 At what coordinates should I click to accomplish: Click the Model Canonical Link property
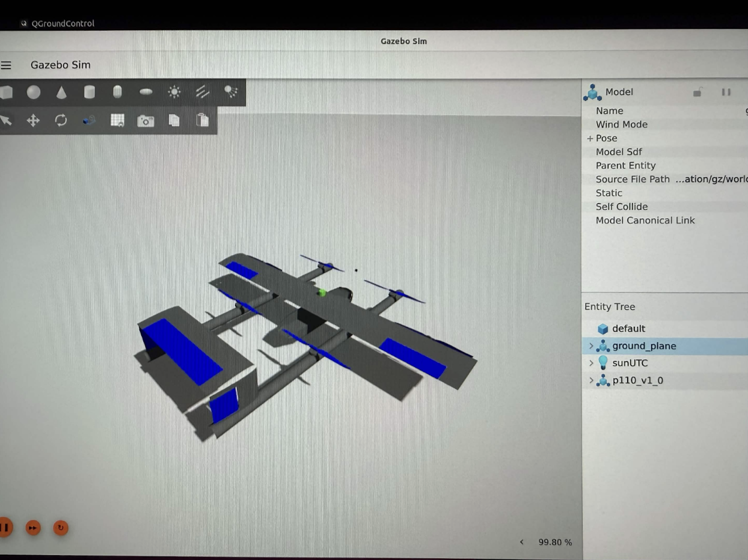point(665,221)
